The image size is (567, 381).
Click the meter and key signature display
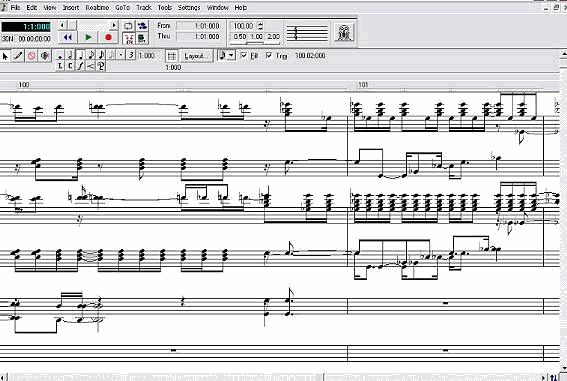click(x=307, y=33)
